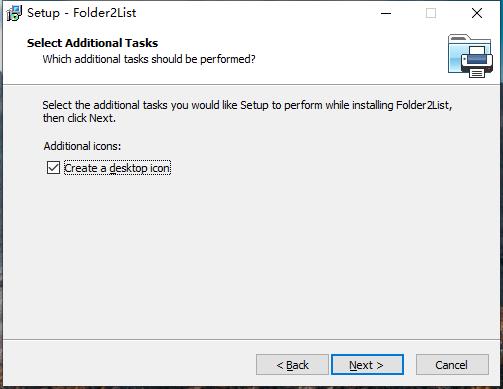Image resolution: width=503 pixels, height=389 pixels.
Task: Click the blue folder tab of header icon
Action: [459, 38]
